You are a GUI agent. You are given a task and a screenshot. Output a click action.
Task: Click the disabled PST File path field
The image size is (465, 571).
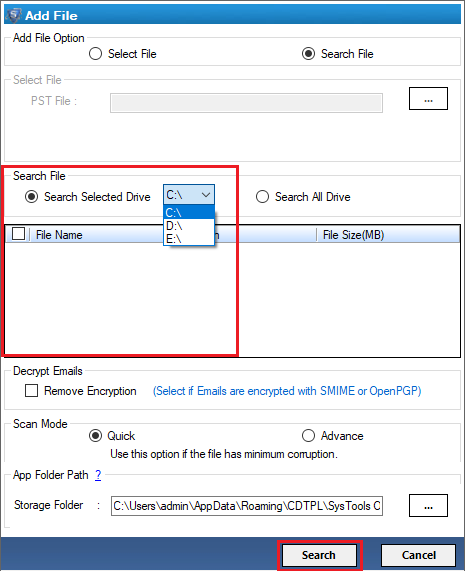pos(246,103)
